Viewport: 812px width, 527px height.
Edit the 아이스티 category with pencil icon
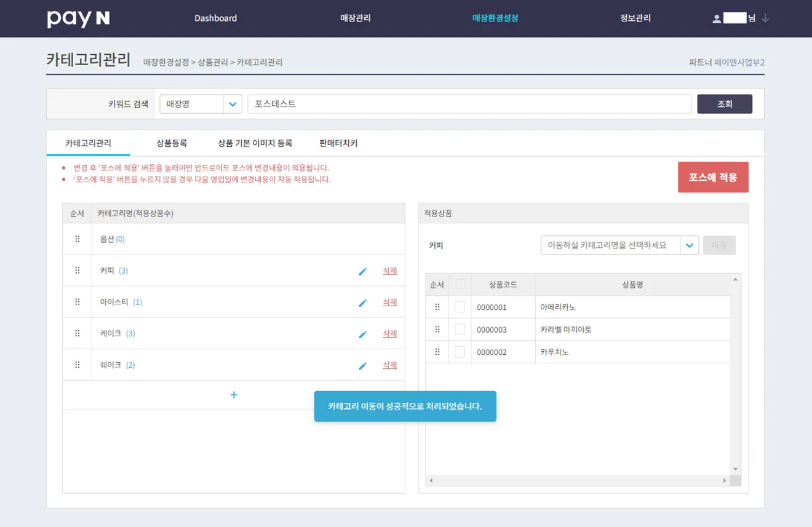362,303
